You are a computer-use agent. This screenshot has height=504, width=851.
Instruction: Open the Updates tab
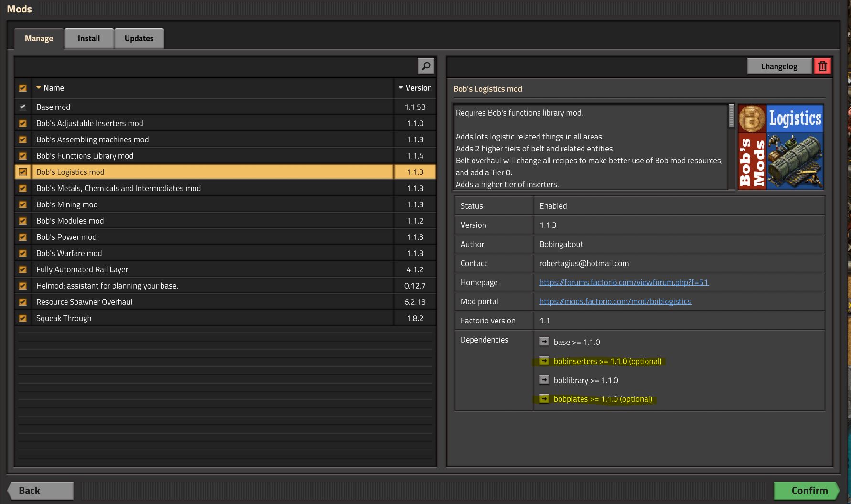tap(139, 38)
